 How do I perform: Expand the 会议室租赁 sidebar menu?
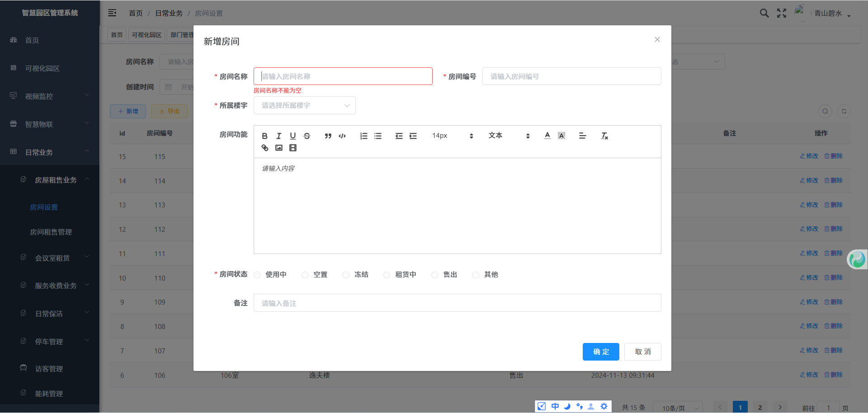(52, 258)
